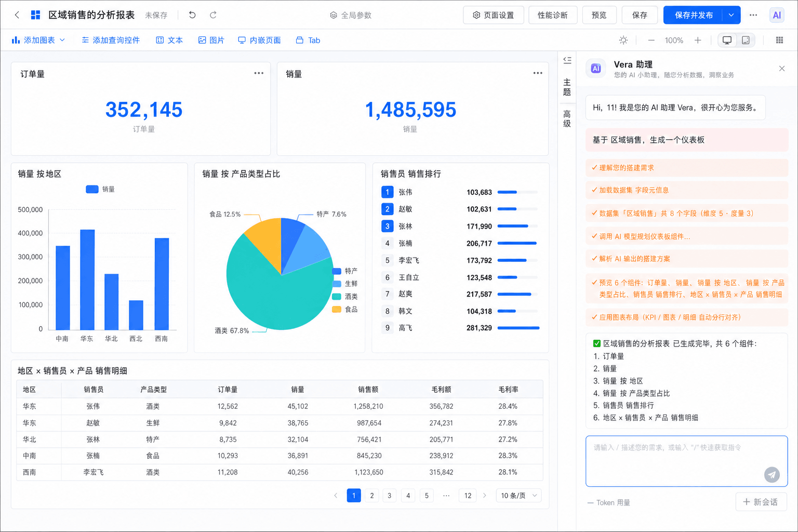The height and width of the screenshot is (532, 798).
Task: Open 全局参数 global parameters
Action: pyautogui.click(x=351, y=15)
